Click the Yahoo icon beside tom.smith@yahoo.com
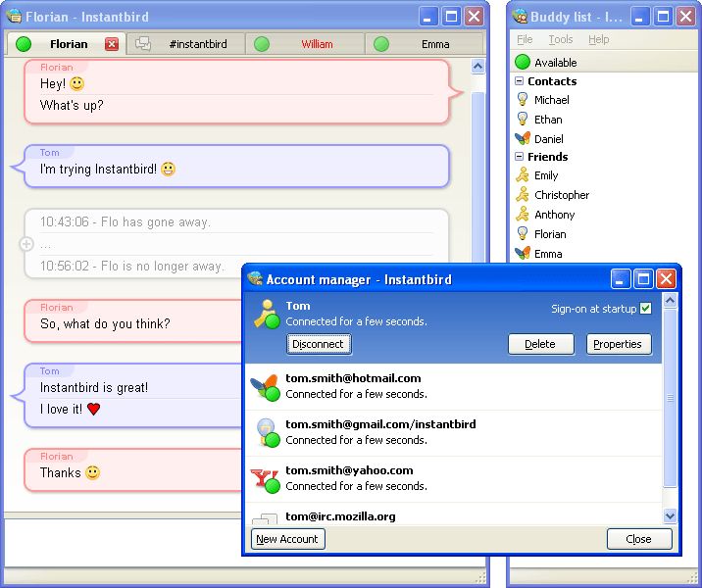Screen dimensions: 702x588 (x=264, y=479)
